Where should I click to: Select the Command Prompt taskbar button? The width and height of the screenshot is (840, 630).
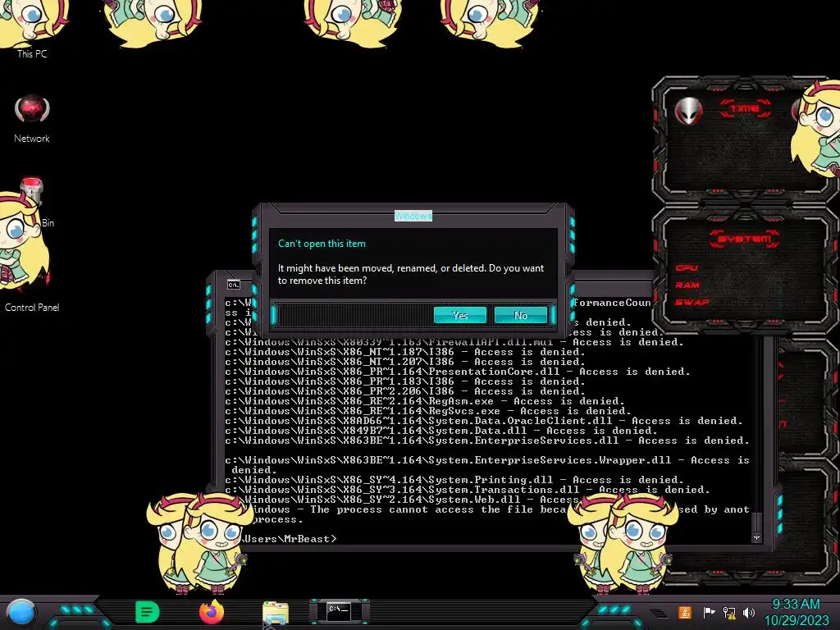[x=339, y=611]
